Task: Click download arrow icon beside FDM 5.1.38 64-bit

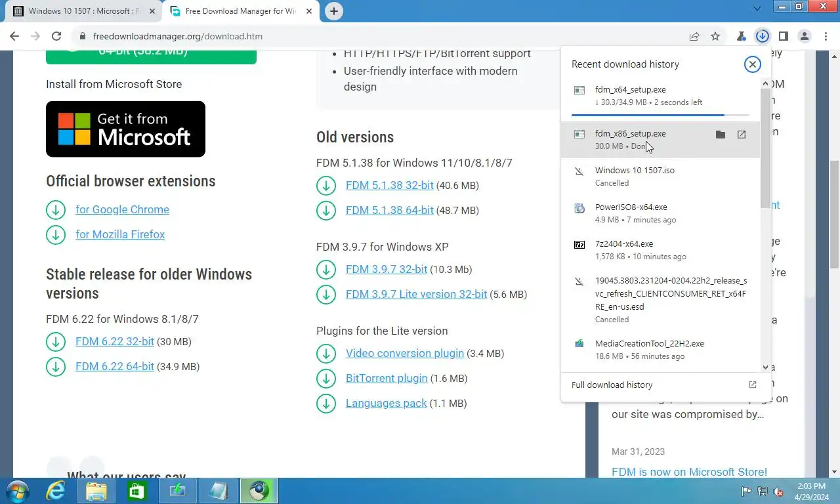Action: [326, 211]
